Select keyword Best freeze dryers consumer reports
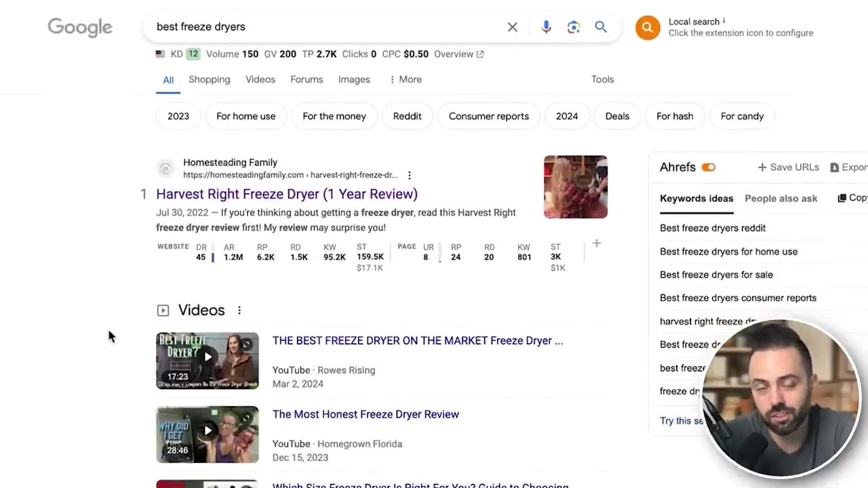The height and width of the screenshot is (488, 868). pos(738,298)
